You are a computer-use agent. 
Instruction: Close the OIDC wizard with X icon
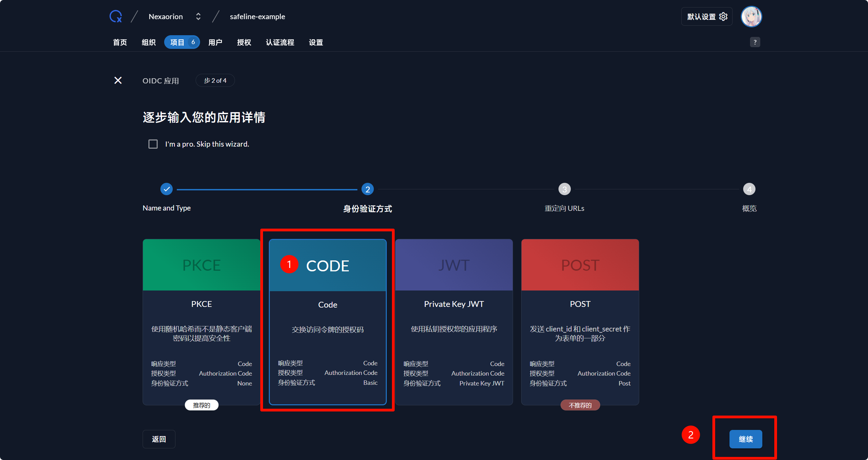click(x=118, y=80)
